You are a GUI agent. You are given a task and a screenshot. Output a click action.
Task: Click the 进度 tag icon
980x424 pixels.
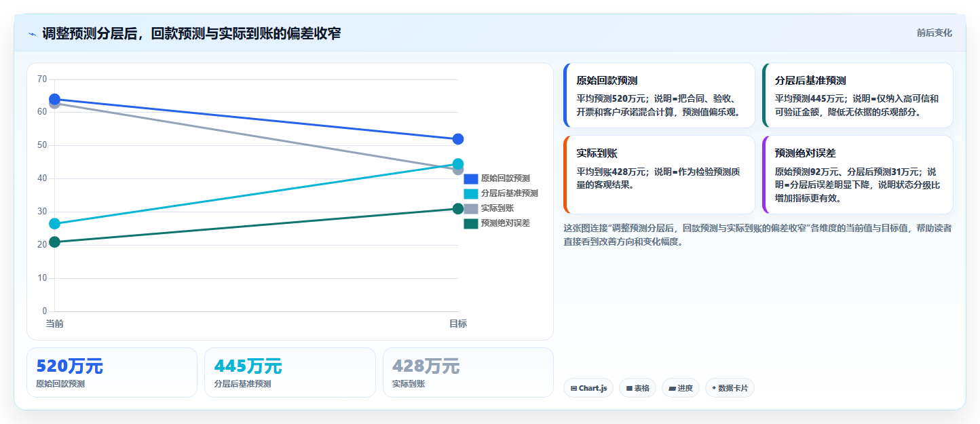pos(672,389)
